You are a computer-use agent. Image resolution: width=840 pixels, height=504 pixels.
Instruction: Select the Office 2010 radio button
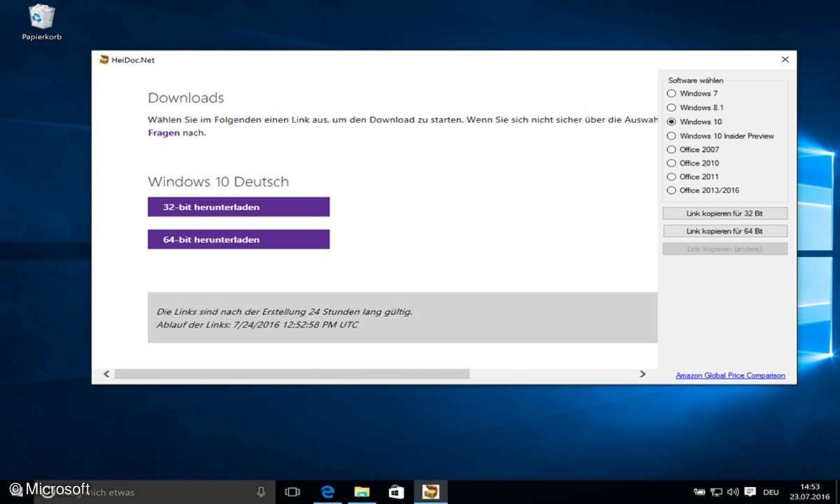point(672,163)
